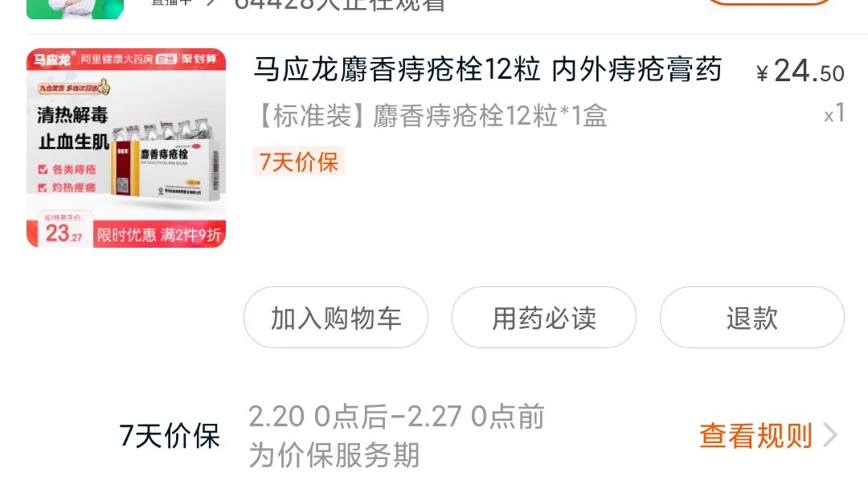Click the 自营 badge on product banner

tap(166, 60)
